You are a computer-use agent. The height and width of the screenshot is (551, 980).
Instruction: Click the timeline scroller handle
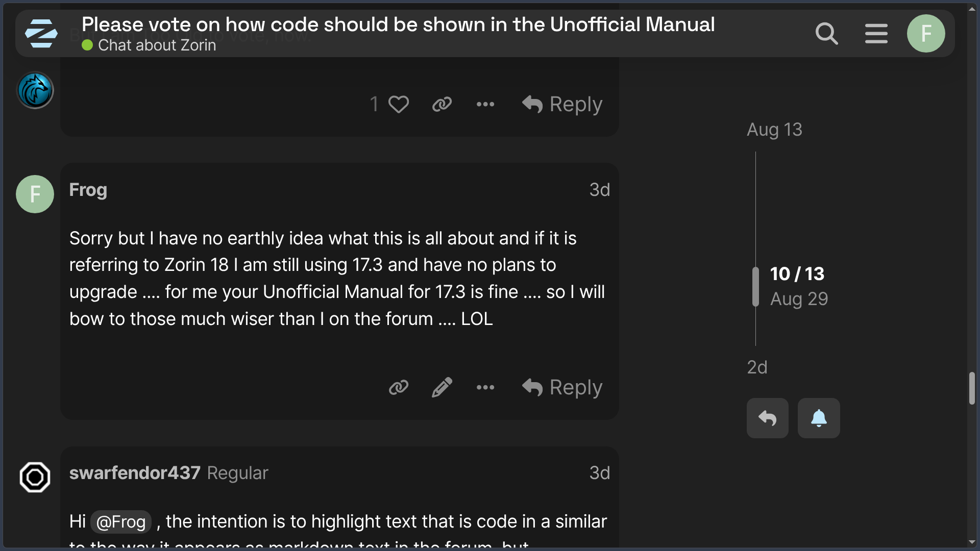pos(755,287)
